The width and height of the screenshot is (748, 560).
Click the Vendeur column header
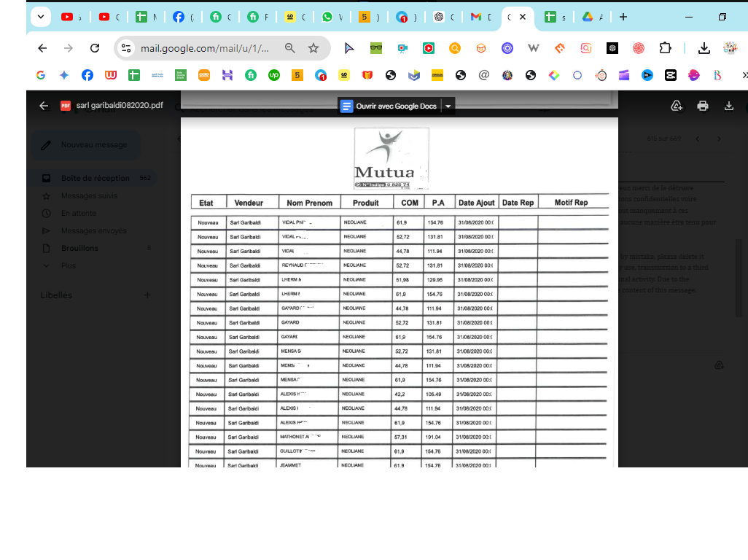pos(249,203)
